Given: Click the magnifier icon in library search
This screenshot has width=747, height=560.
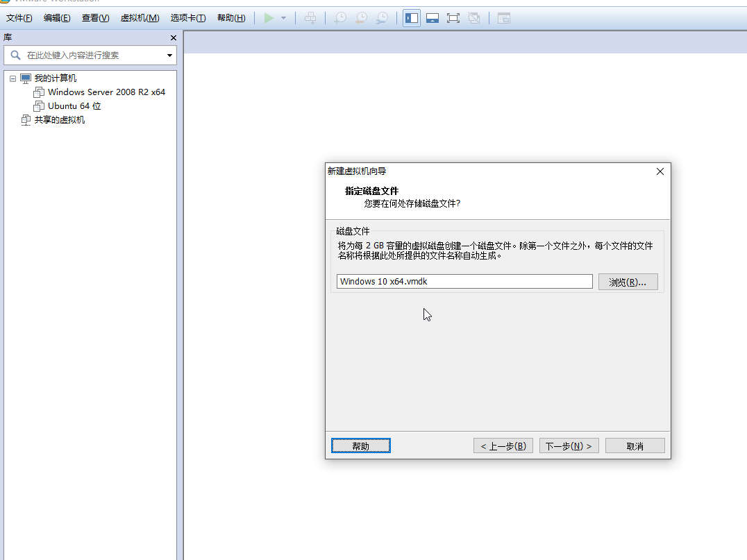Looking at the screenshot, I should 16,56.
